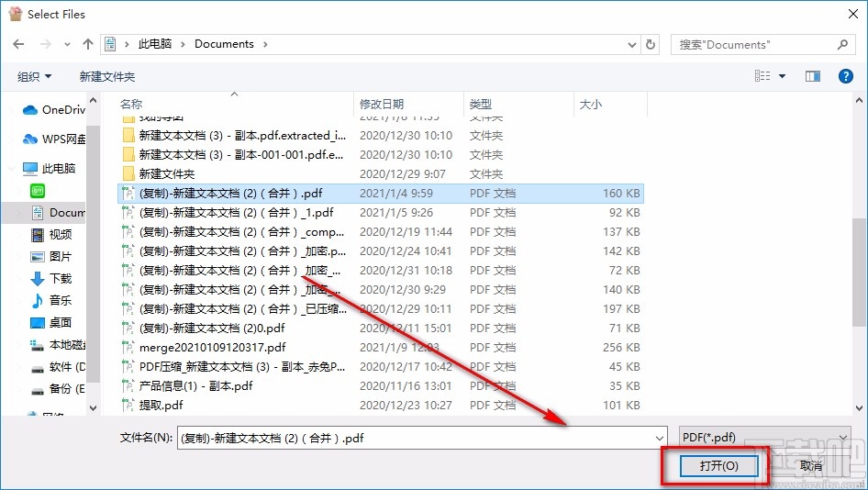Click Documents in address breadcrumb
The image size is (868, 490).
224,44
